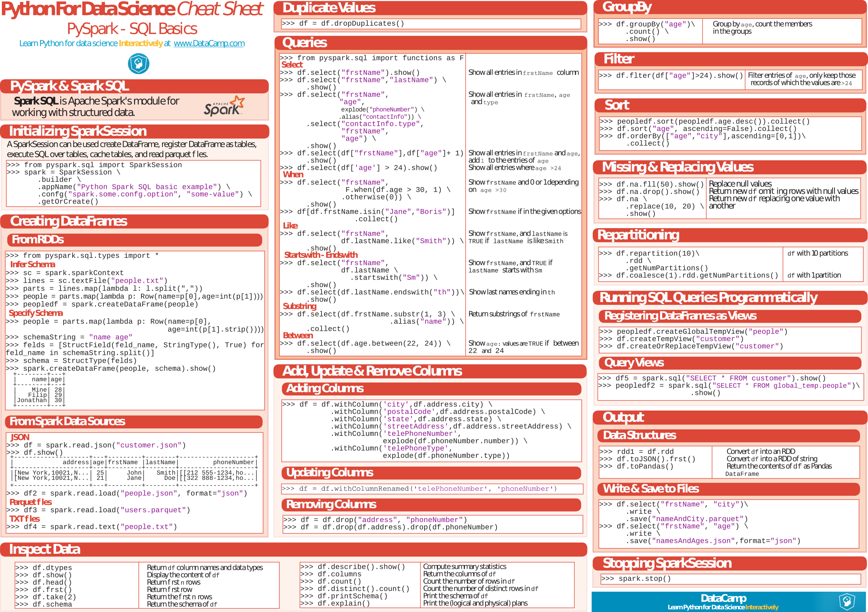Click the 'Data Structures' subheader
Viewport: 868px width, 612px height.
729,436
